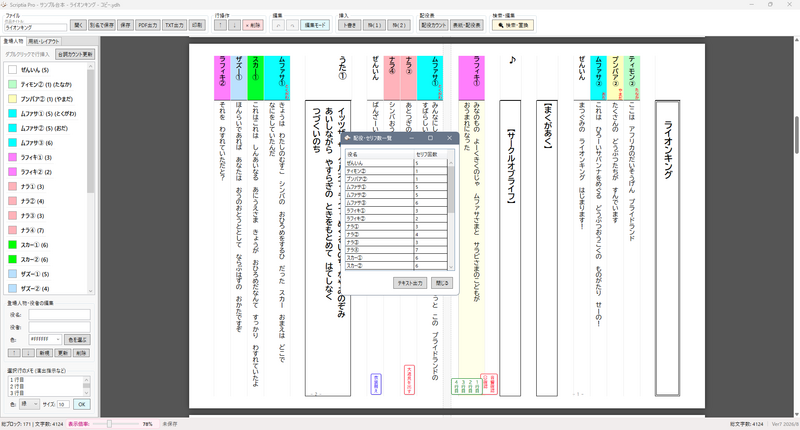
Task: Move character up with panel ↑ button
Action: click(x=14, y=353)
